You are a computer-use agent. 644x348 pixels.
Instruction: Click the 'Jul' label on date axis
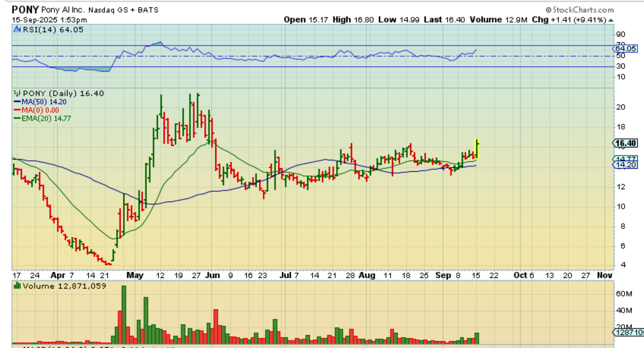286,275
